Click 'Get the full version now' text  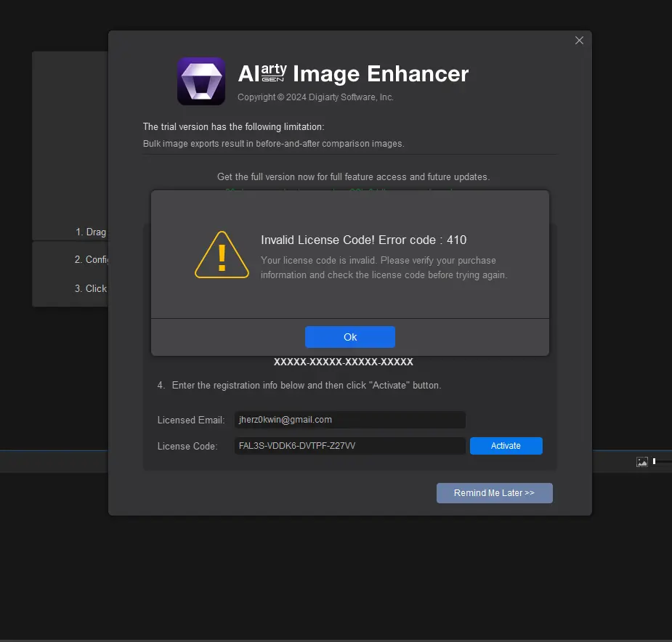coord(354,177)
